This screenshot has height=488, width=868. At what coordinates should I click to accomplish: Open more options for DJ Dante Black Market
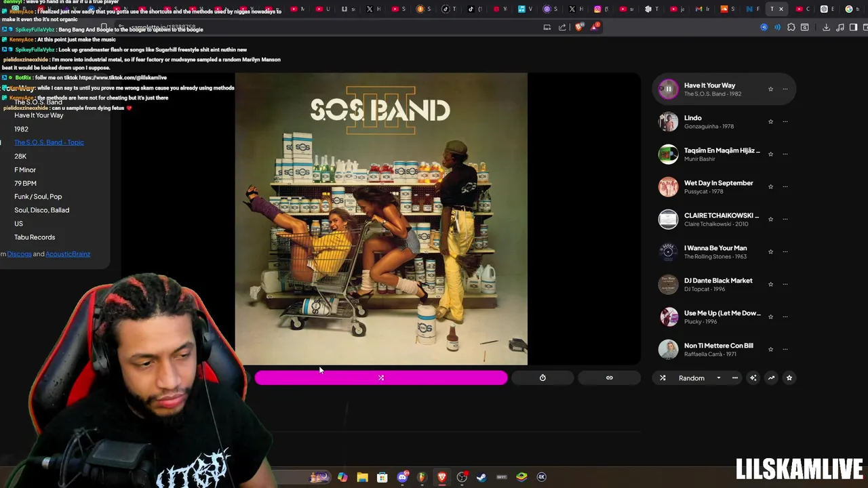coord(785,284)
